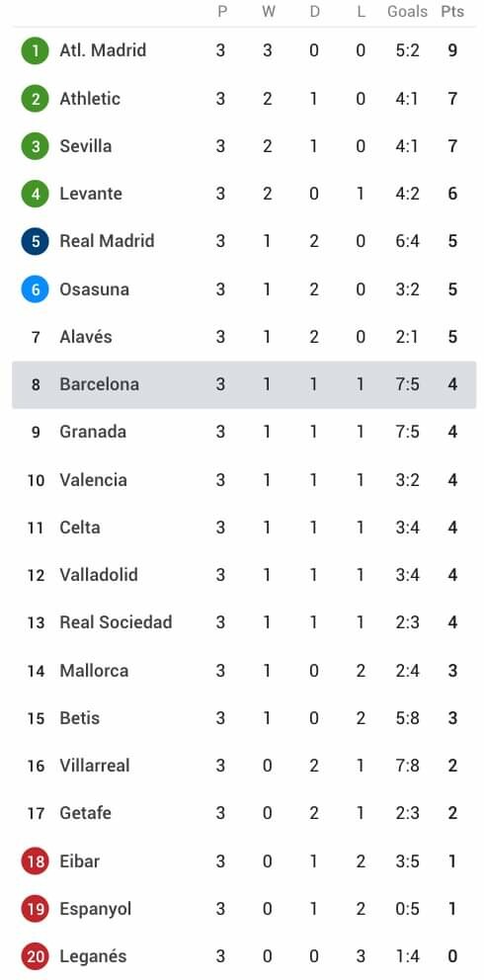Select the Villarreal team name
The height and width of the screenshot is (980, 484).
coord(95,765)
